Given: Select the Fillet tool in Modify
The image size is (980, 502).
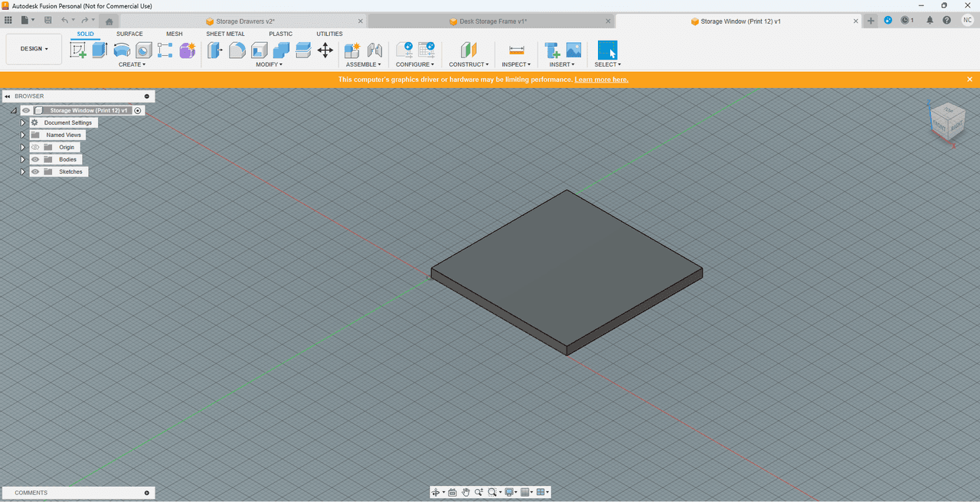Looking at the screenshot, I should pos(237,51).
